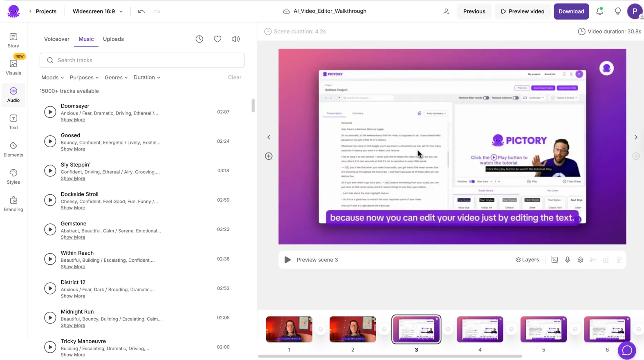Screen dimensions: 644x360
Task: Select scene 4 thumbnail in timeline
Action: (x=480, y=329)
